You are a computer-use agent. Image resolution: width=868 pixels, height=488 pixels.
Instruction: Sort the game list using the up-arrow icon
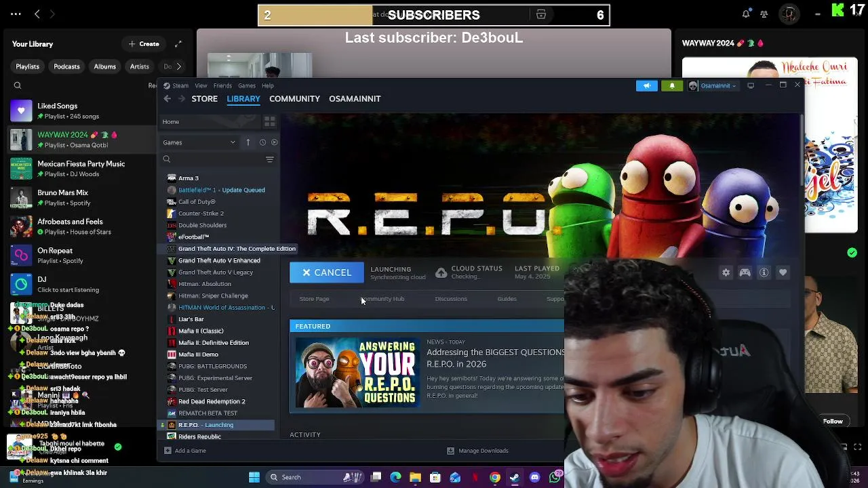pos(248,142)
